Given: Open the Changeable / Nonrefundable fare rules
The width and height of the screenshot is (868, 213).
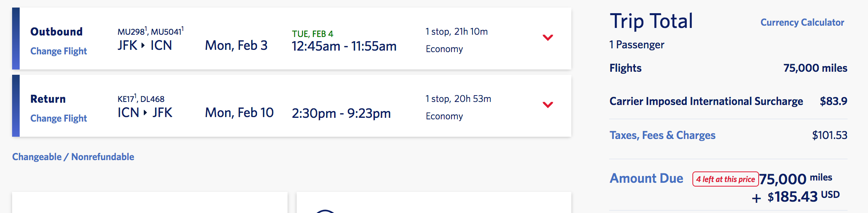Looking at the screenshot, I should coord(73,157).
